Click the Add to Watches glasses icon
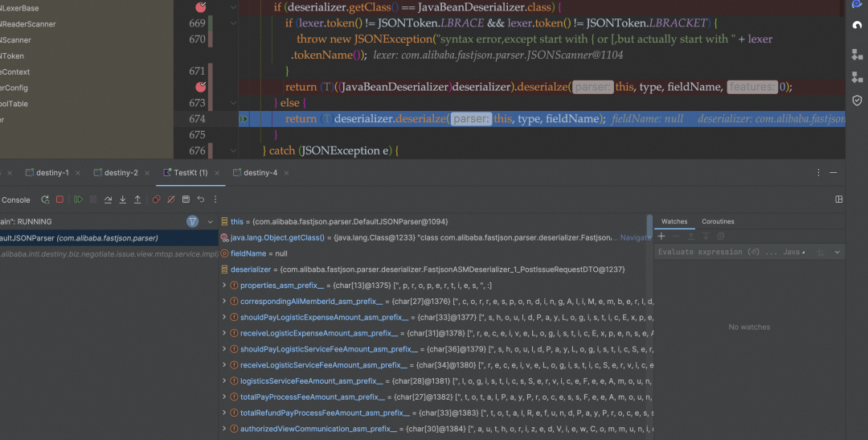Viewport: 868px width, 440px height. (821, 252)
